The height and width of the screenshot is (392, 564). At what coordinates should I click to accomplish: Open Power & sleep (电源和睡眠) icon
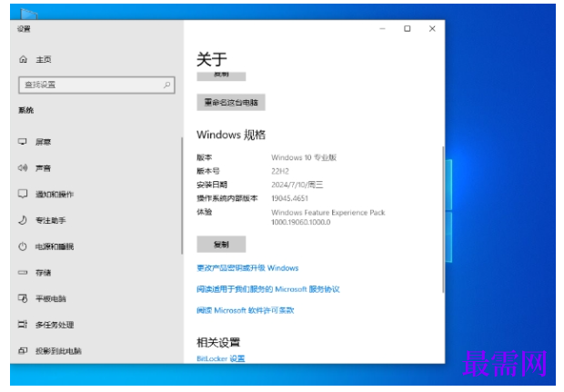click(x=23, y=246)
